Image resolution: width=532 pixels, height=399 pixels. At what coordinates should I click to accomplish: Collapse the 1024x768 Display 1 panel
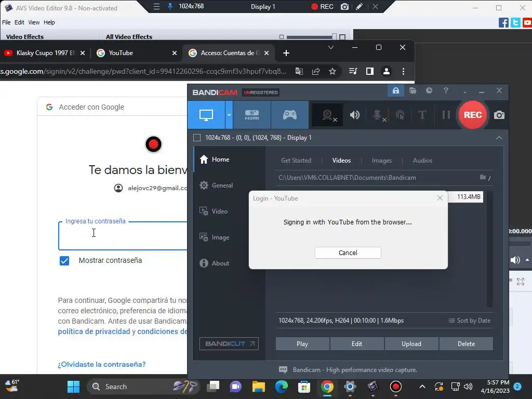point(499,138)
